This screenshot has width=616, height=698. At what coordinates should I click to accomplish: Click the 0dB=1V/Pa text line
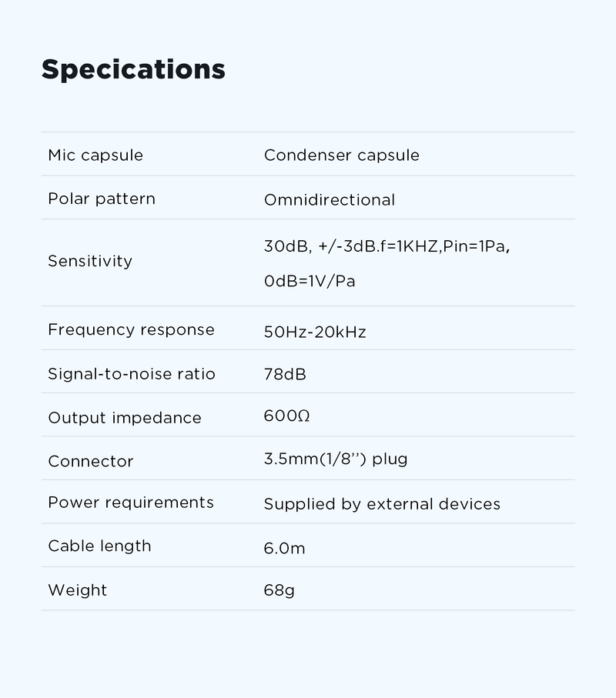[x=310, y=281]
